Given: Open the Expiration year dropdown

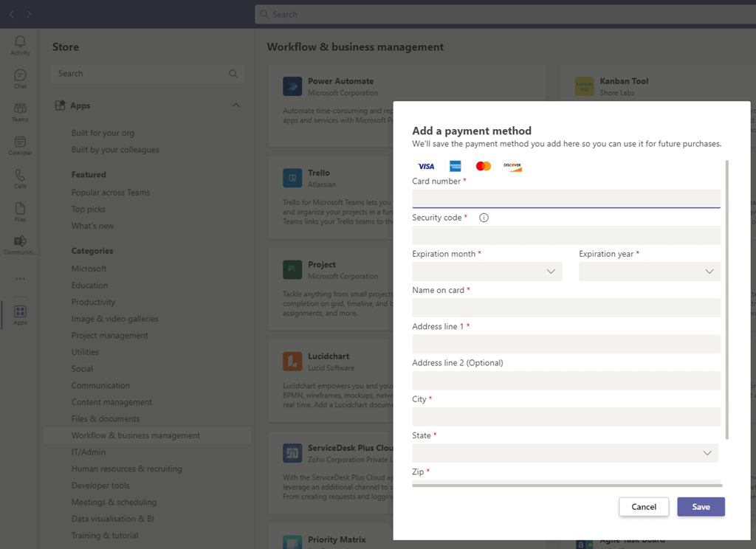Looking at the screenshot, I should click(650, 272).
